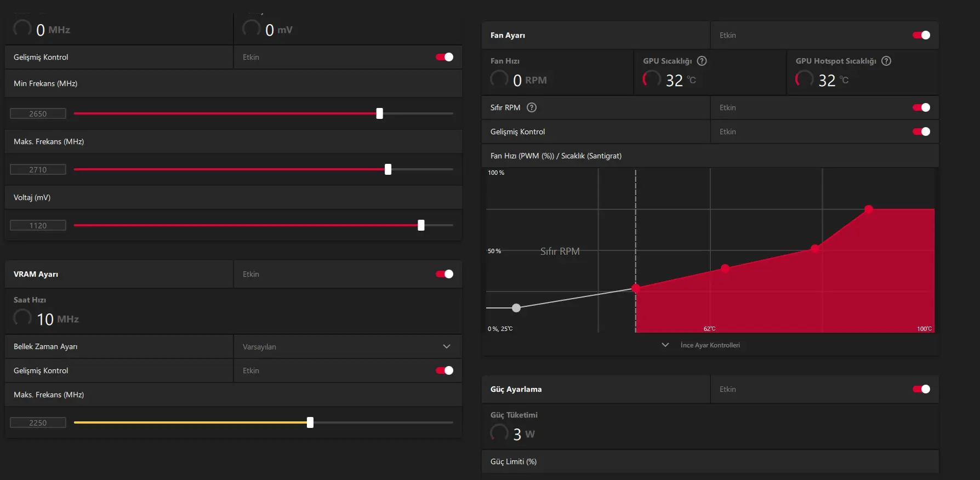This screenshot has height=480, width=980.
Task: Click the yellow VRAM Maks. Frekans slider handle
Action: (310, 422)
